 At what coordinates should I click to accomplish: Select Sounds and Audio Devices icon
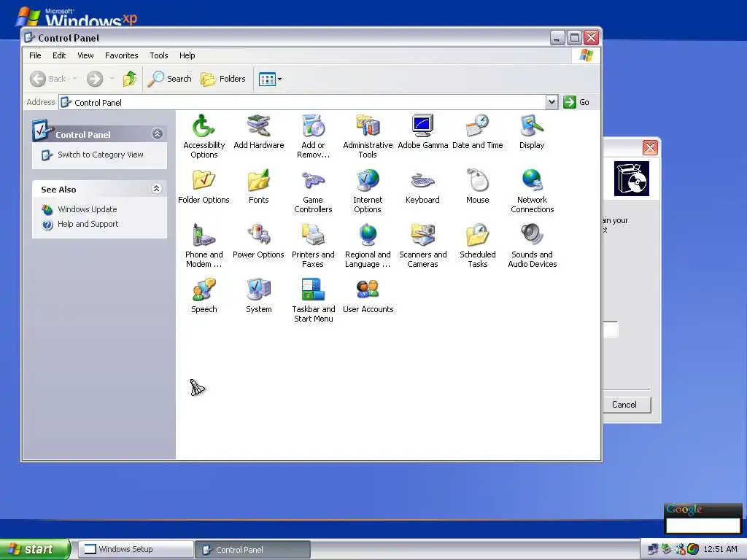click(x=532, y=236)
